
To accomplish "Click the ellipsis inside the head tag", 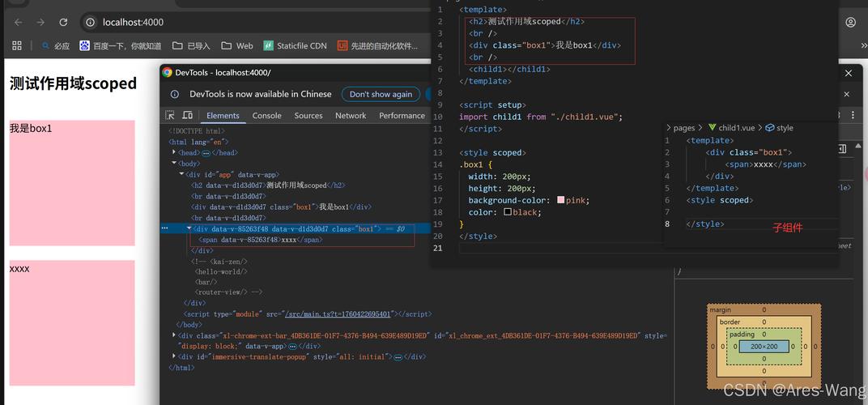I will point(206,153).
